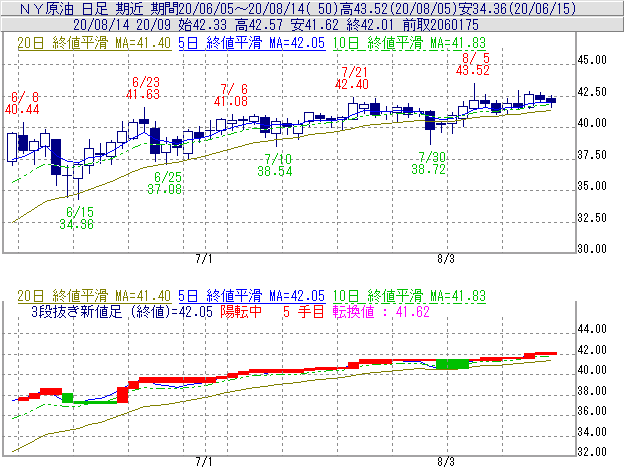Click the 8/3 date label under lower chart
Screen dimensions: 624x474
(x=446, y=462)
